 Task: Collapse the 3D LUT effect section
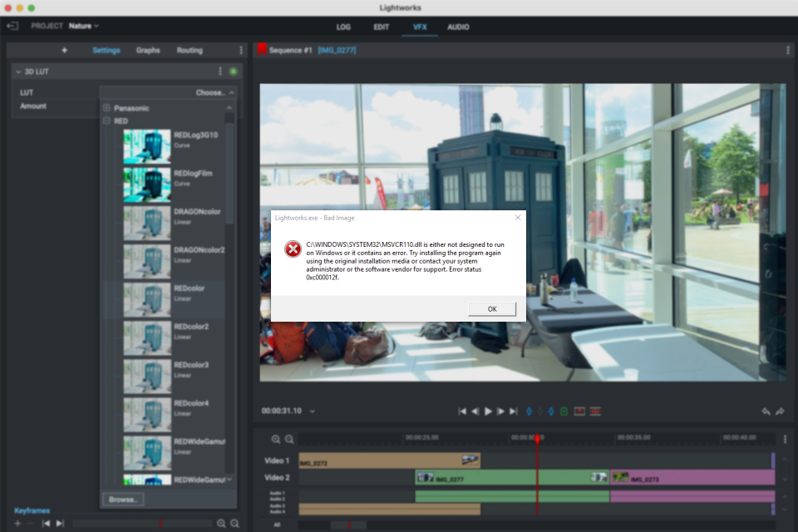point(17,72)
